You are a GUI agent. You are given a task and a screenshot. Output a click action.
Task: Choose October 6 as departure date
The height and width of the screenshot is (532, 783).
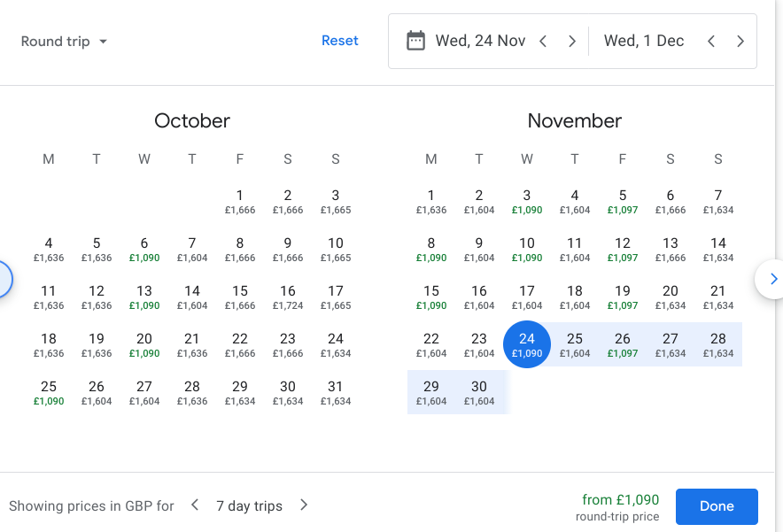144,249
